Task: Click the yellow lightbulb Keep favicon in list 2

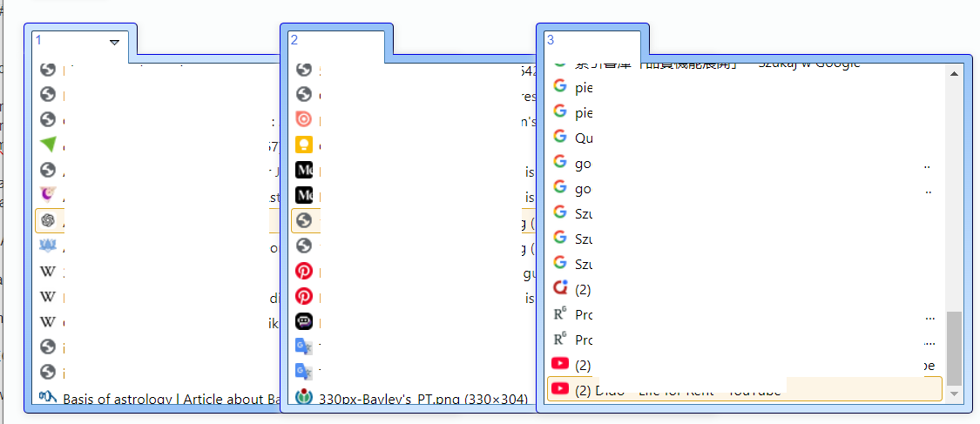Action: click(x=304, y=145)
